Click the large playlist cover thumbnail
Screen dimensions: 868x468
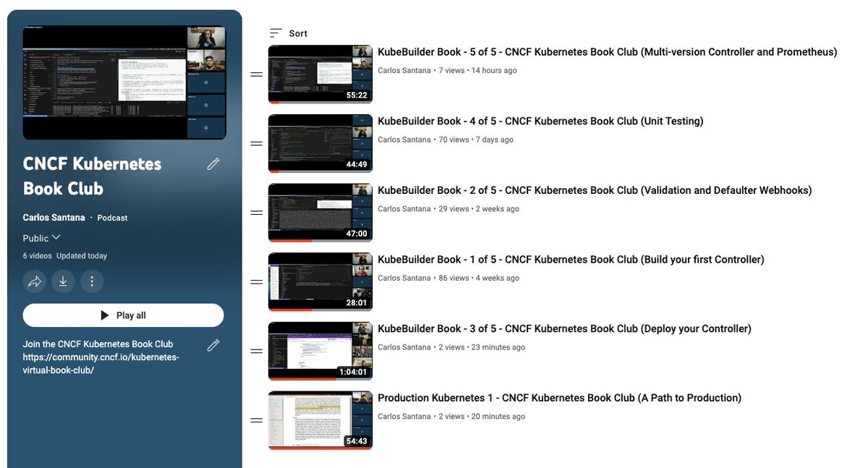click(124, 83)
